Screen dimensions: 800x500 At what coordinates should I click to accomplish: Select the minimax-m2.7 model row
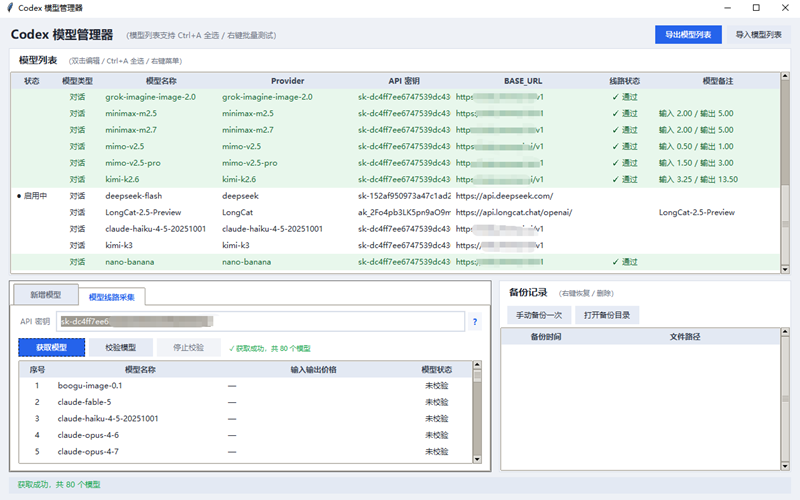[x=395, y=130]
